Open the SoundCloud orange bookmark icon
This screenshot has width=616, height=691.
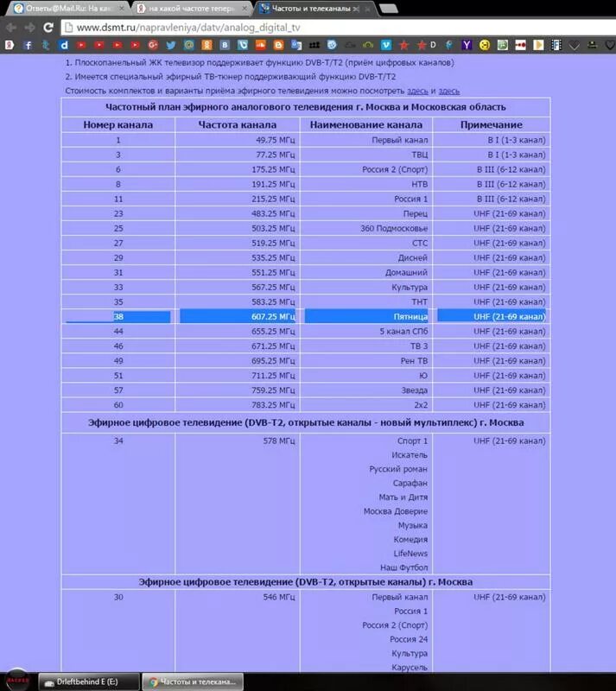pyautogui.click(x=261, y=45)
